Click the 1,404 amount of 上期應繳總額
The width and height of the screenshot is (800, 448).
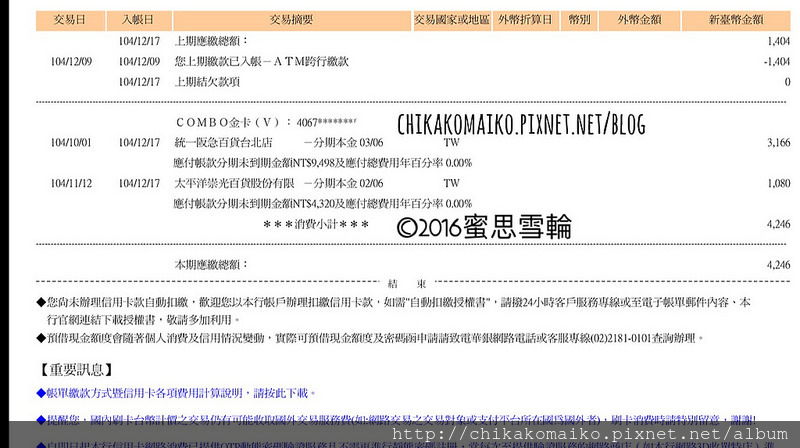pos(779,41)
